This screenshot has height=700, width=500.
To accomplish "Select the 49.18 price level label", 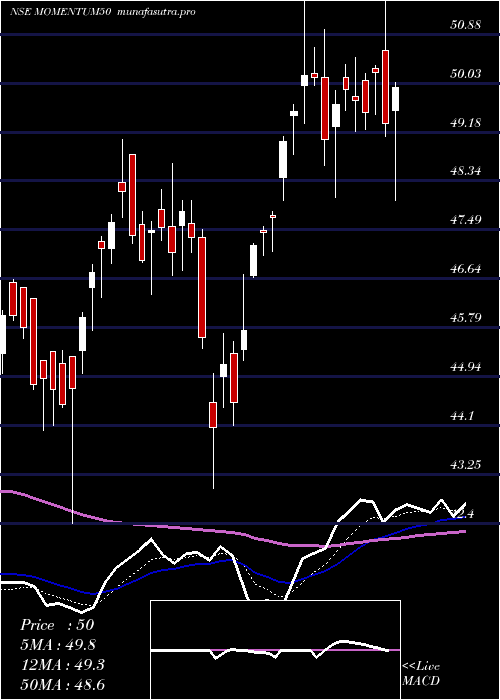I will (466, 122).
